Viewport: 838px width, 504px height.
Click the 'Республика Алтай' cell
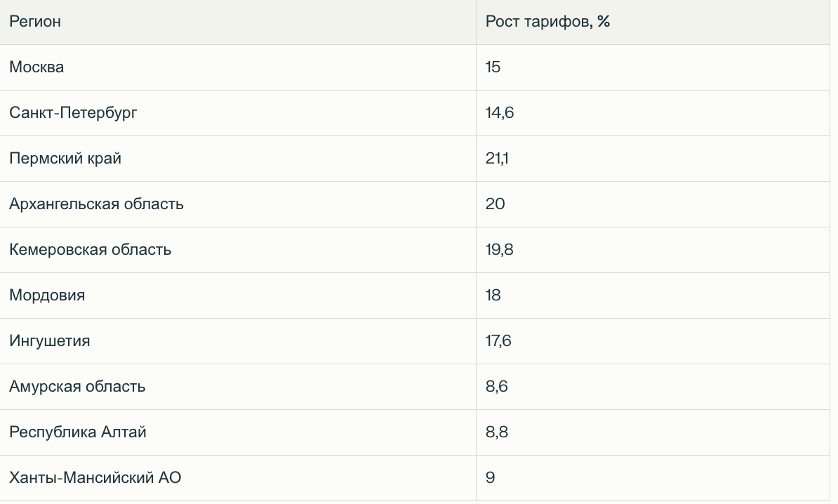(77, 432)
